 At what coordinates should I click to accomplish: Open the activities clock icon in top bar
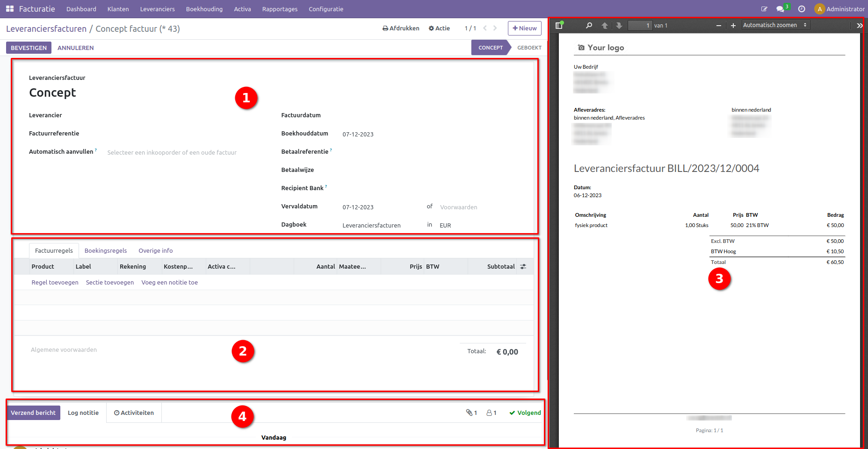[802, 9]
